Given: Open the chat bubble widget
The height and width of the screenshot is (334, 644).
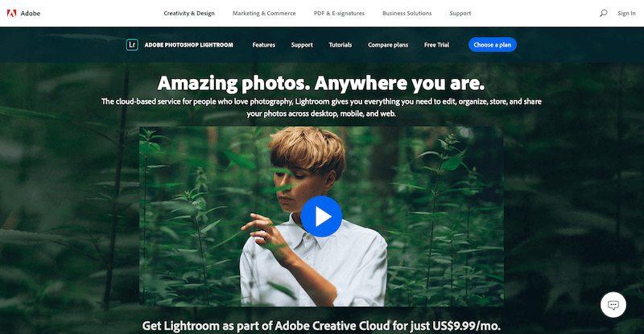Looking at the screenshot, I should [x=613, y=305].
